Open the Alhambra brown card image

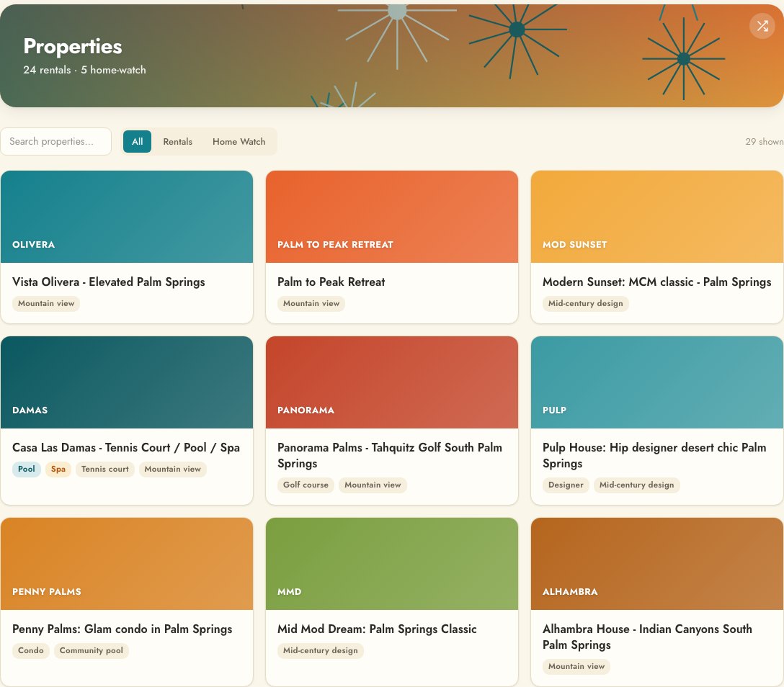[657, 564]
